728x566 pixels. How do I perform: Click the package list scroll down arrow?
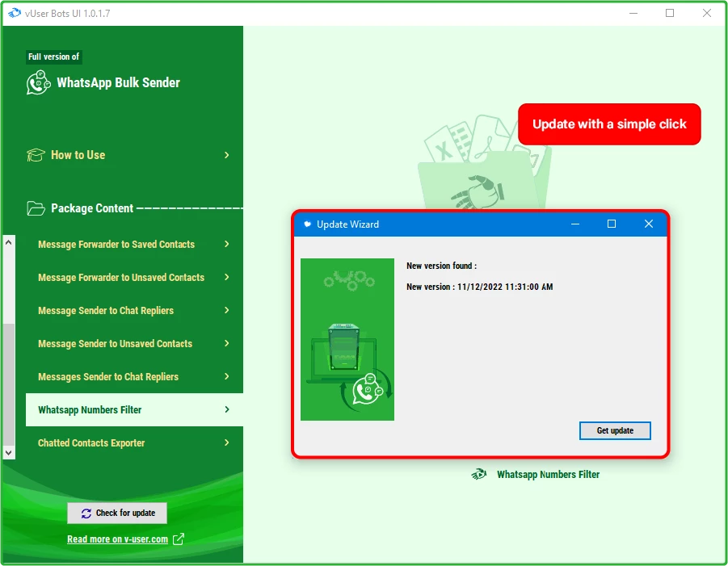[x=8, y=452]
